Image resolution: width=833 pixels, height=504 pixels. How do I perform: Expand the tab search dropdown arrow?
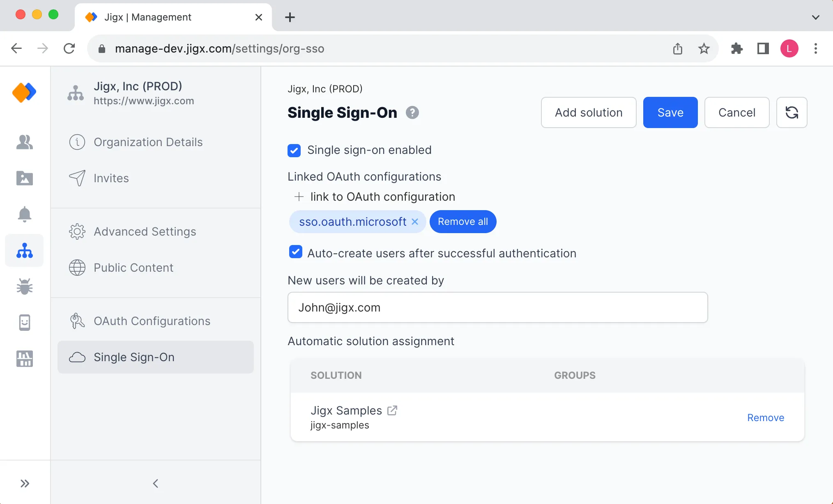[x=816, y=17]
